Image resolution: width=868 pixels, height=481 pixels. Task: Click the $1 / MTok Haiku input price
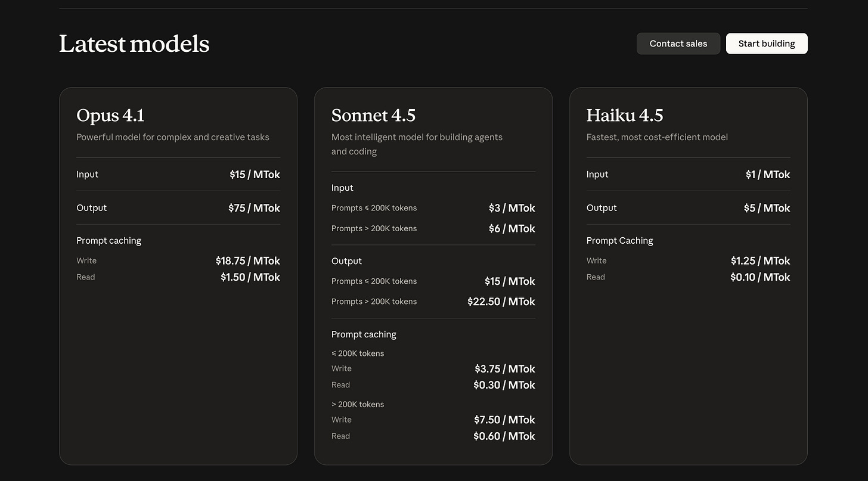(768, 175)
